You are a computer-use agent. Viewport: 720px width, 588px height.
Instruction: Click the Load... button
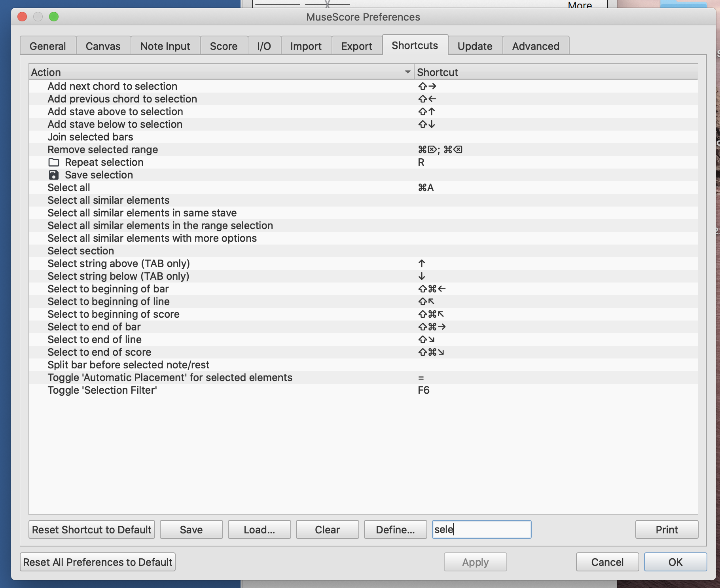click(x=260, y=529)
